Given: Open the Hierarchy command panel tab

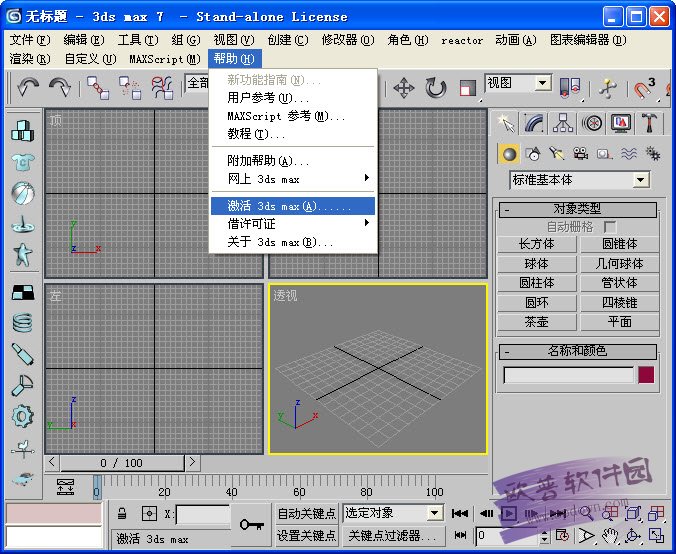Looking at the screenshot, I should coord(563,123).
